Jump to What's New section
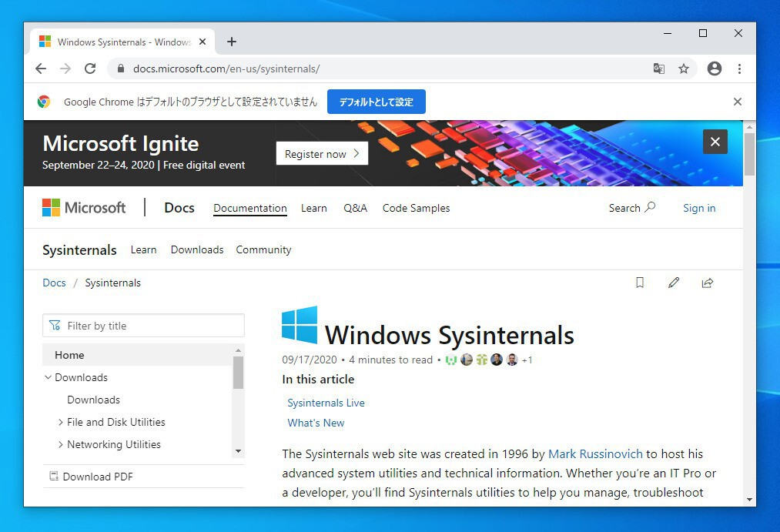The width and height of the screenshot is (780, 532). point(316,423)
